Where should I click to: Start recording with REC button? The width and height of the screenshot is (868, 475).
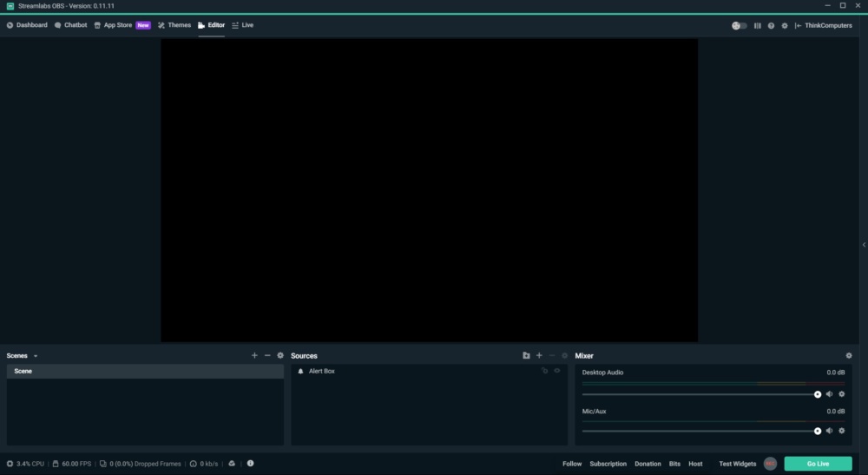770,464
